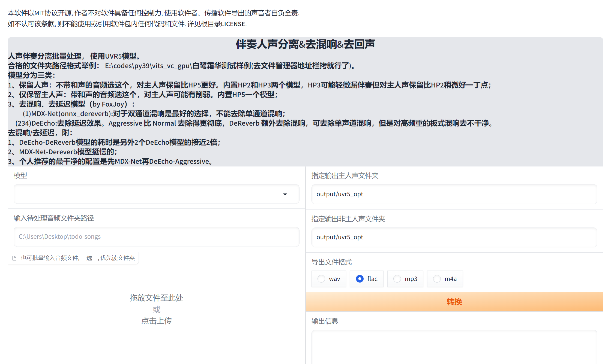
Task: Click the DeEcho-DeReverb模型的耗时 note line
Action: point(114,142)
